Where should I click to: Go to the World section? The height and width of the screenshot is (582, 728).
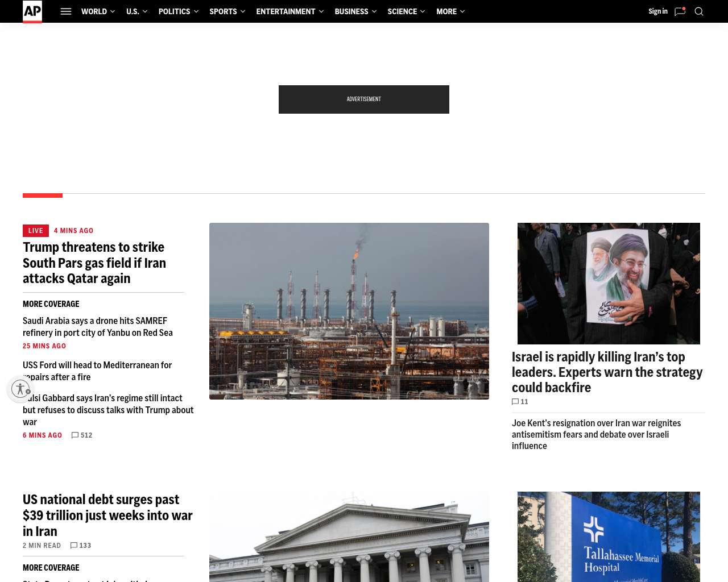tap(94, 11)
